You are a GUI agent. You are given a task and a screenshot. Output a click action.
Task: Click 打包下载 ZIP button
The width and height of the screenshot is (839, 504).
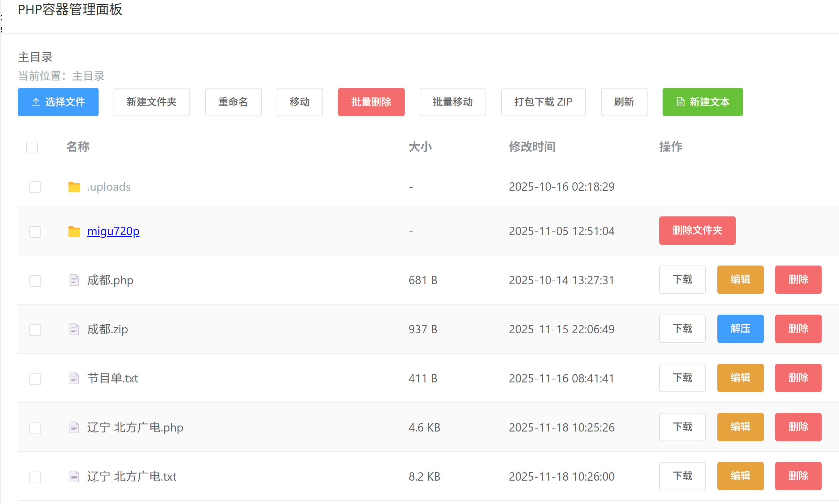[x=543, y=102]
